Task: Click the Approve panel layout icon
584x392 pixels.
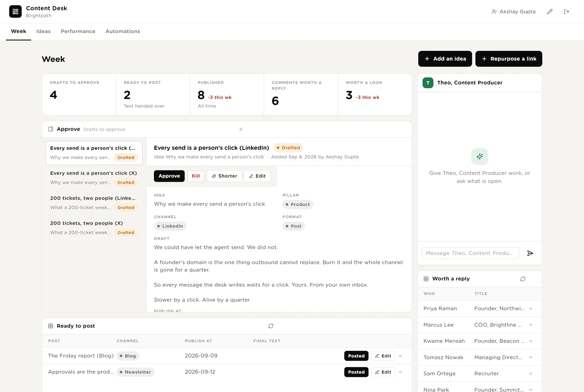Action: (x=51, y=129)
